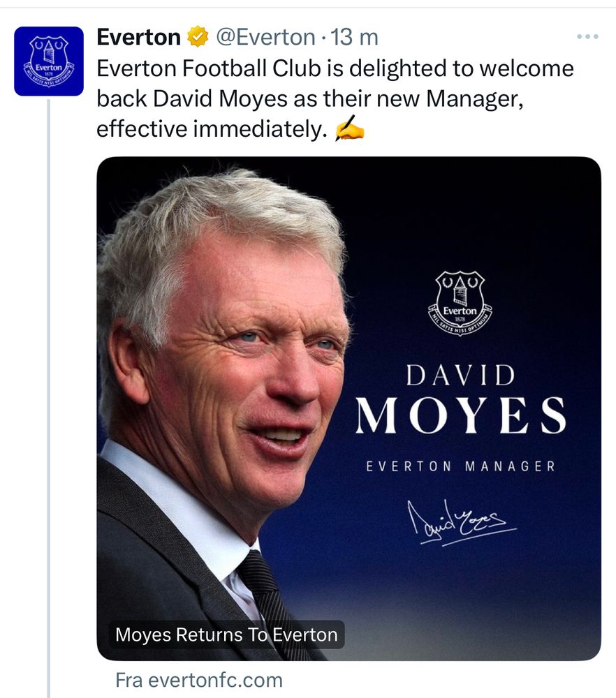Click the small 'DAVID' text above MOYES
Image resolution: width=616 pixels, height=698 pixels.
pyautogui.click(x=460, y=376)
